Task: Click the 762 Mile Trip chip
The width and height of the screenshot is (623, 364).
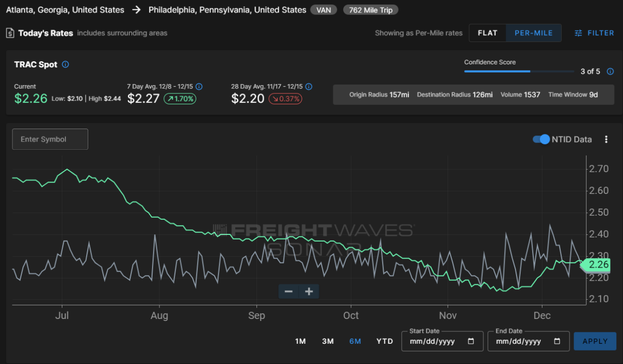Action: (x=371, y=10)
